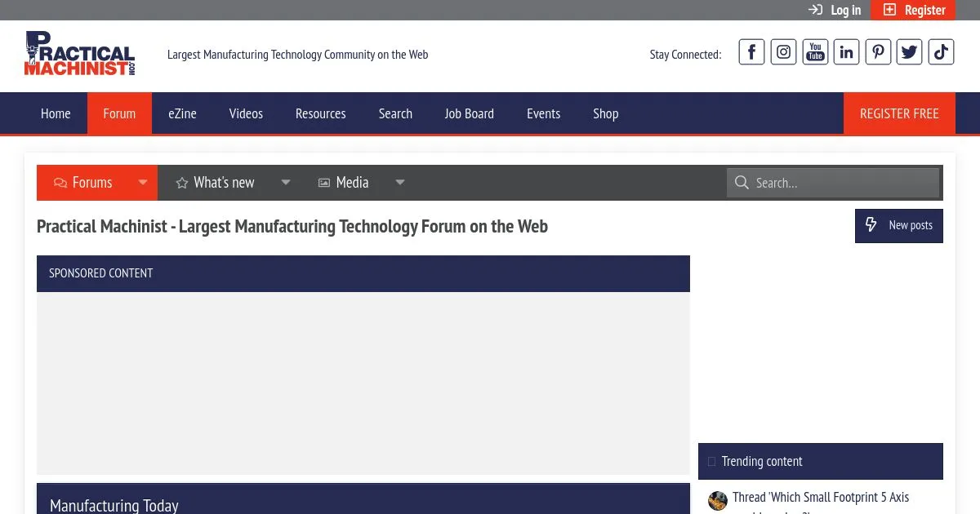
Task: Open the Search menu item
Action: (x=395, y=113)
